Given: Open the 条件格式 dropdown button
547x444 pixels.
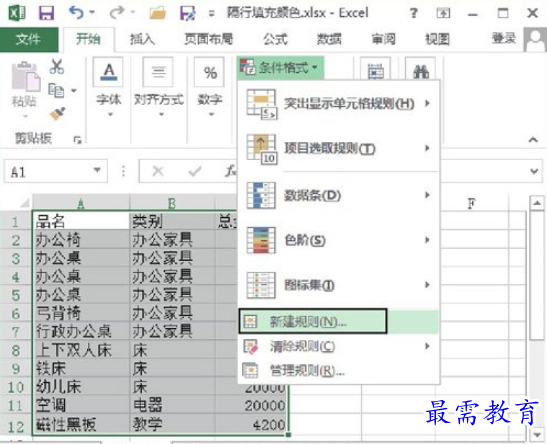Looking at the screenshot, I should [280, 67].
